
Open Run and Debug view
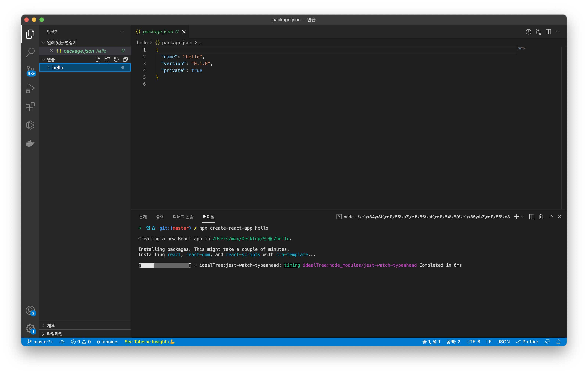coord(30,89)
